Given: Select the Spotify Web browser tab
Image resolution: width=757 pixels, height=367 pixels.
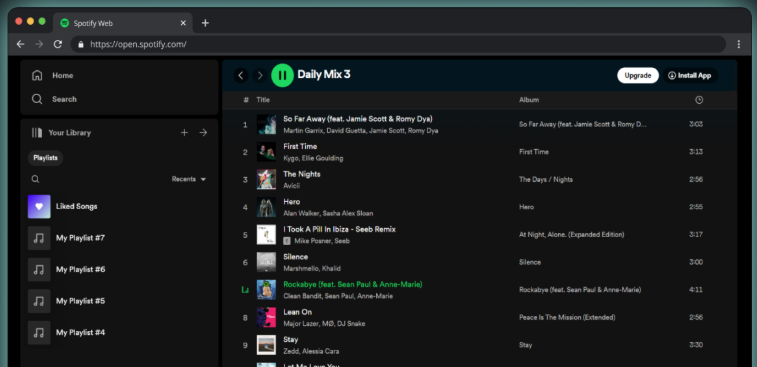Looking at the screenshot, I should [x=123, y=23].
